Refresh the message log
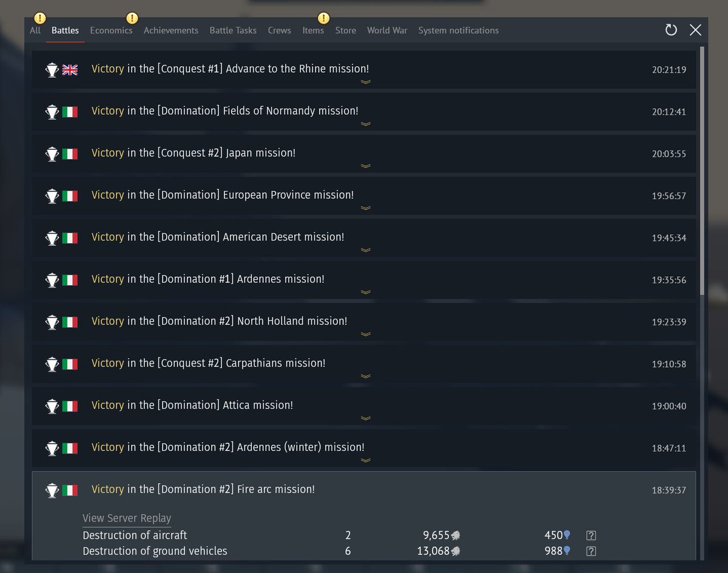The width and height of the screenshot is (728, 573). [671, 30]
